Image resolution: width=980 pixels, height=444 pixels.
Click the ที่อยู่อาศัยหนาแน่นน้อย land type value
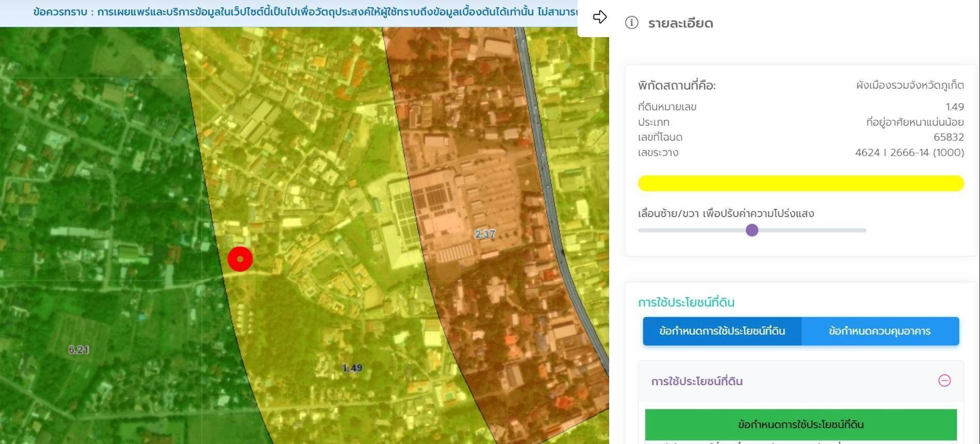click(914, 122)
